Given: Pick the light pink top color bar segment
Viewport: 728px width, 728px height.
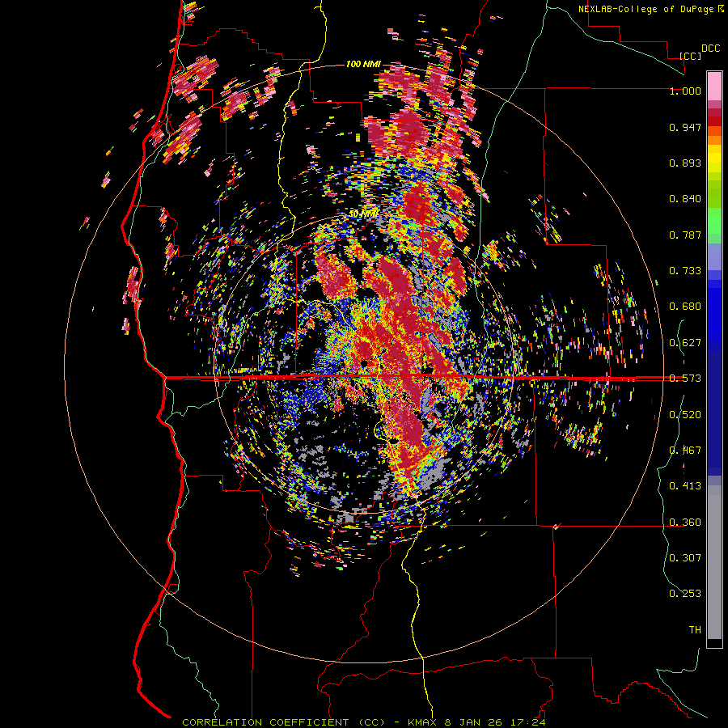Looking at the screenshot, I should tap(714, 86).
